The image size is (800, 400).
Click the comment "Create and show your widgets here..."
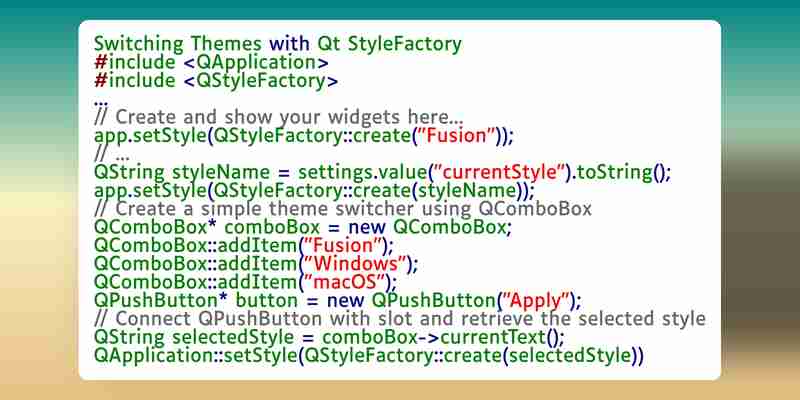(x=279, y=117)
